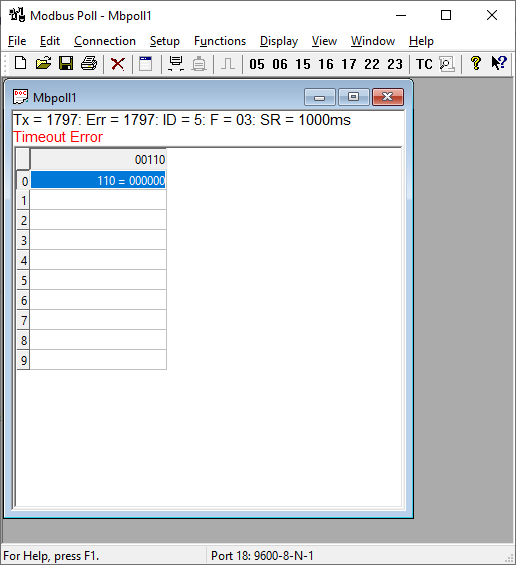Open the Display menu

[279, 41]
